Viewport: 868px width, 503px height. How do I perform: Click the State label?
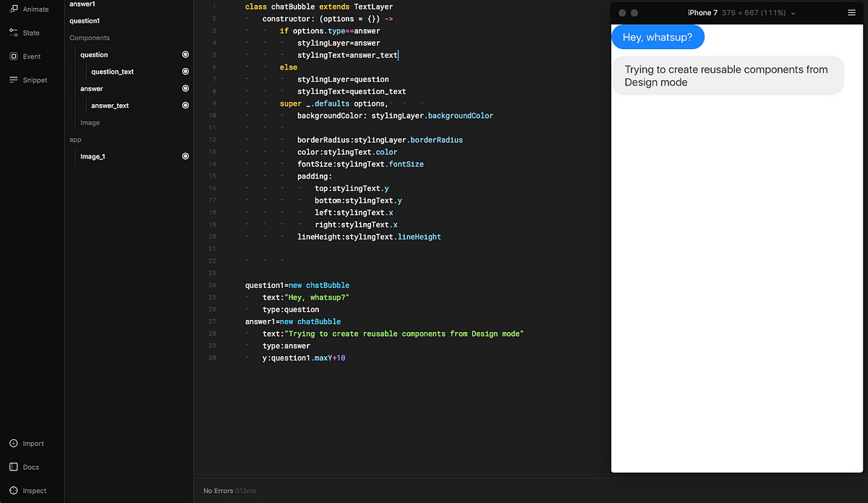pyautogui.click(x=31, y=33)
